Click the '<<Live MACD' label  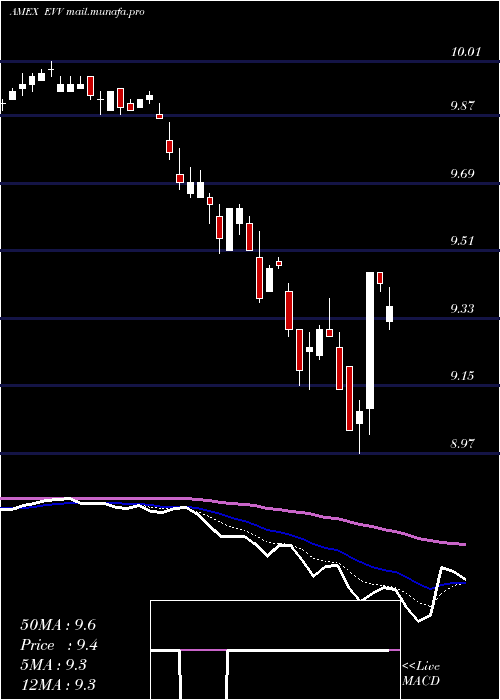point(421,673)
